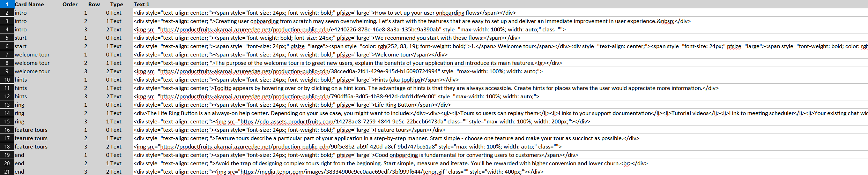Select cell with "How to set up your user onboarding flows"

coord(325,13)
